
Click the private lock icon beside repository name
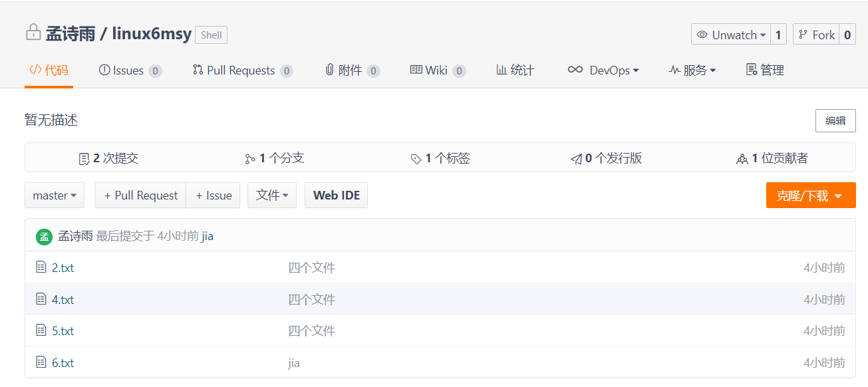[x=33, y=33]
